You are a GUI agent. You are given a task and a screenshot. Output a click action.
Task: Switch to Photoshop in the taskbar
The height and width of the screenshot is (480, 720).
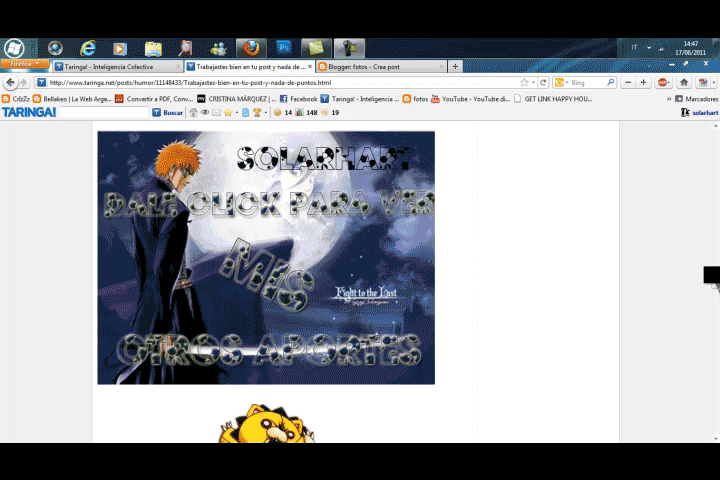pos(284,48)
